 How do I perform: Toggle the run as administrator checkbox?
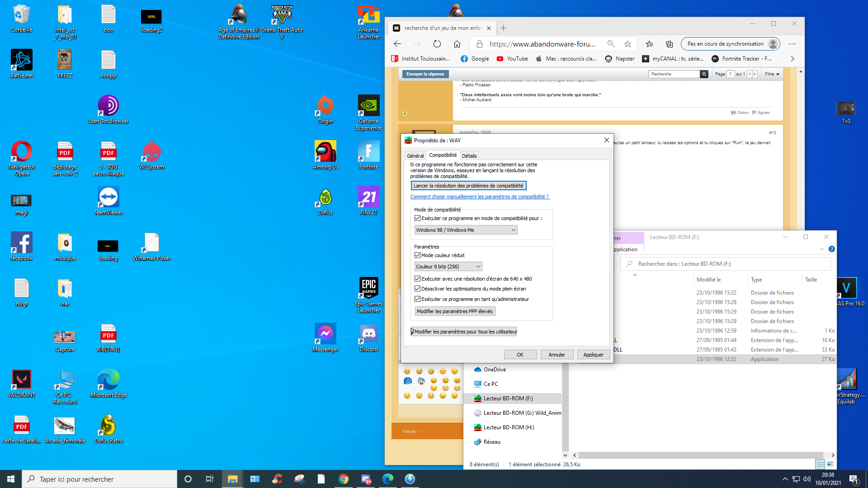417,299
